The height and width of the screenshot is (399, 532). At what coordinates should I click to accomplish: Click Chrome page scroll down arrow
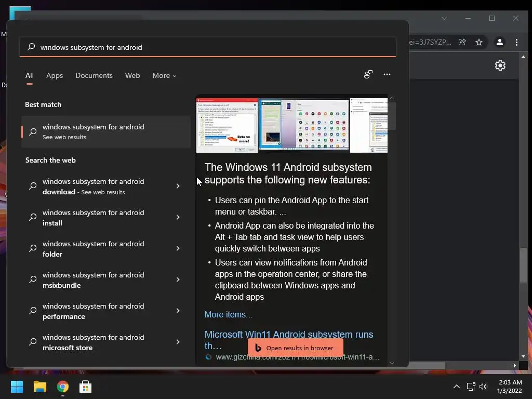(524, 356)
